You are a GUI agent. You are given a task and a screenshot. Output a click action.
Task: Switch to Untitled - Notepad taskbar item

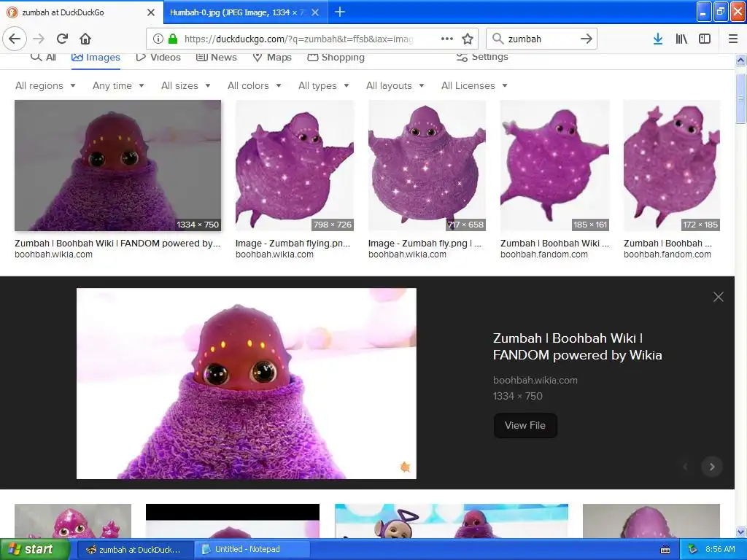click(x=252, y=550)
